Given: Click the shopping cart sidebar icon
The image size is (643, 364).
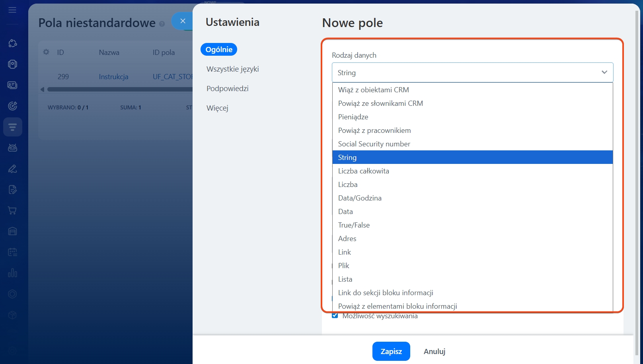Looking at the screenshot, I should point(12,210).
